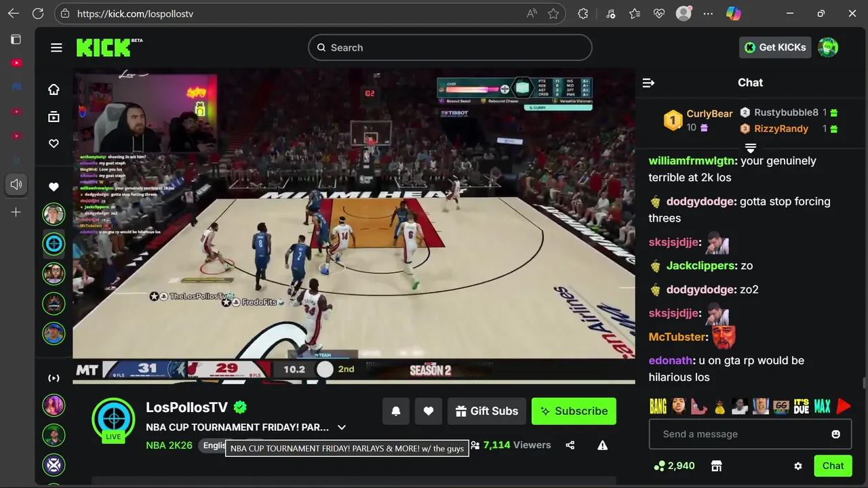The width and height of the screenshot is (868, 488).
Task: Open the Copilot icon
Action: [x=733, y=14]
